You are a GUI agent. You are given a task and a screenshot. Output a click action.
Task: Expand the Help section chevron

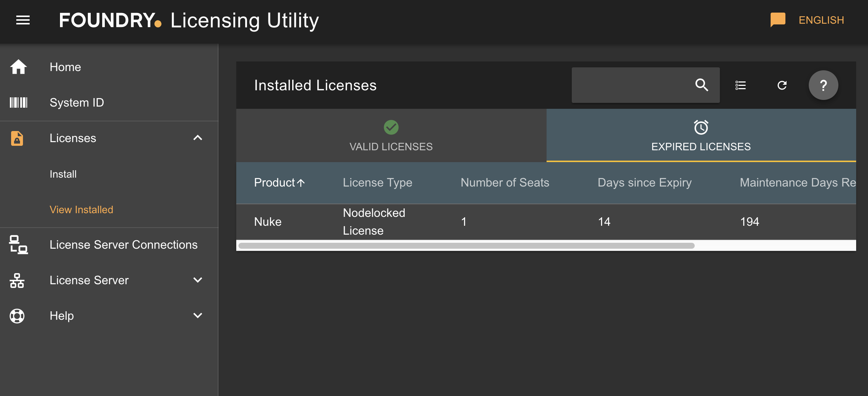point(198,316)
